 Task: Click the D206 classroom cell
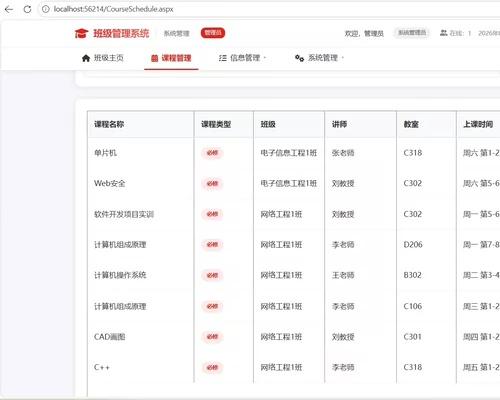coord(413,245)
